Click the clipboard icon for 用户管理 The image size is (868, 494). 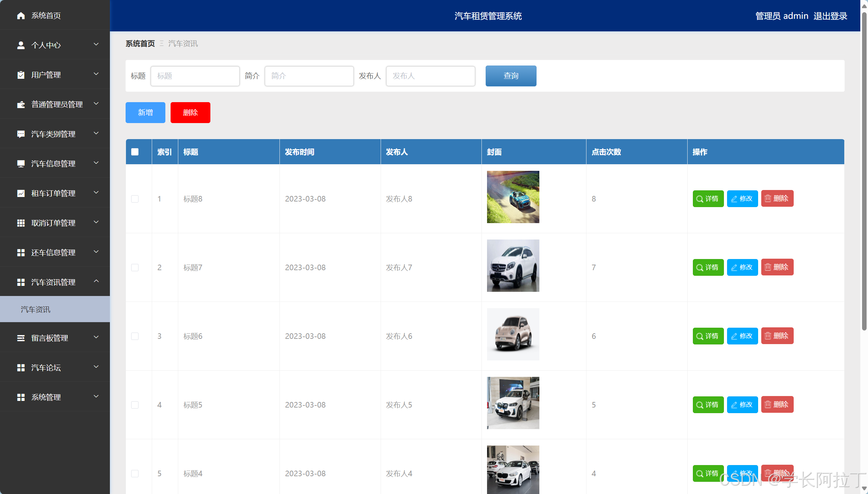click(21, 75)
